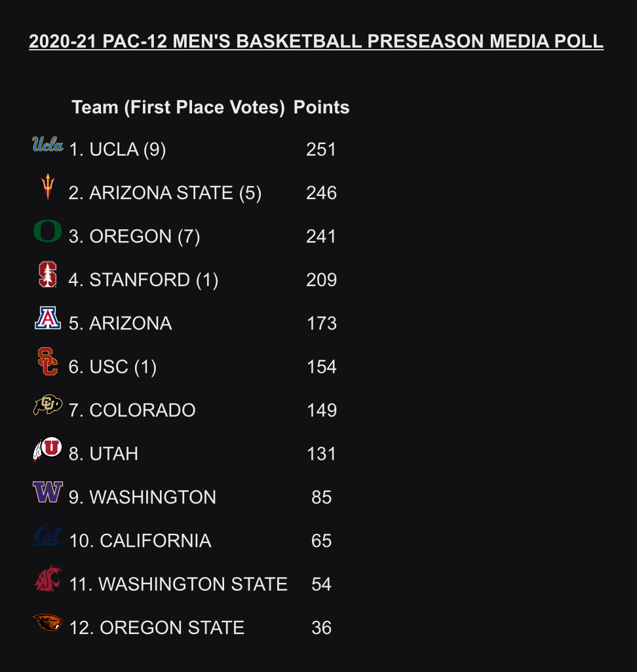Select the USC interlocking SC logo
The image size is (637, 672).
(48, 362)
